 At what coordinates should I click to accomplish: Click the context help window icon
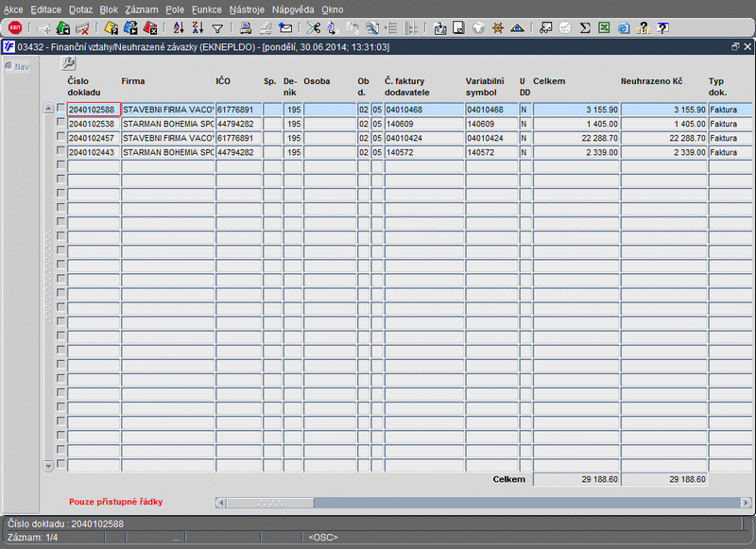pos(663,28)
